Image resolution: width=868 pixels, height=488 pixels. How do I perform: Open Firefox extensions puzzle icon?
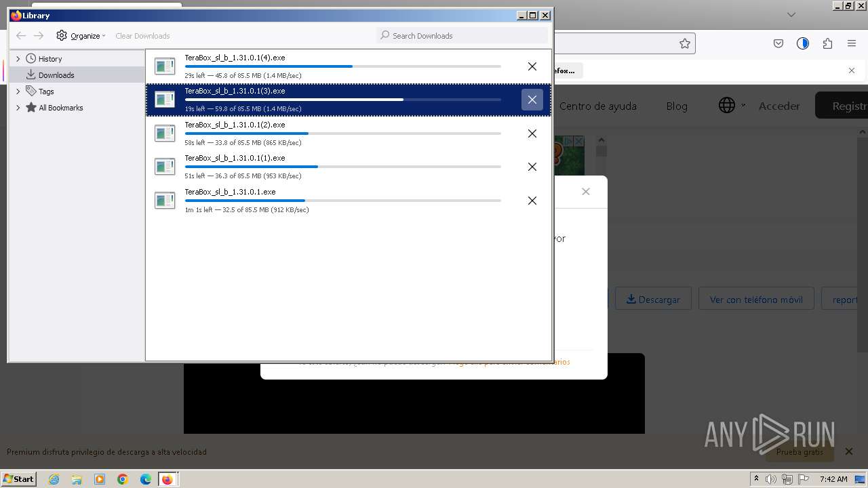pos(827,43)
